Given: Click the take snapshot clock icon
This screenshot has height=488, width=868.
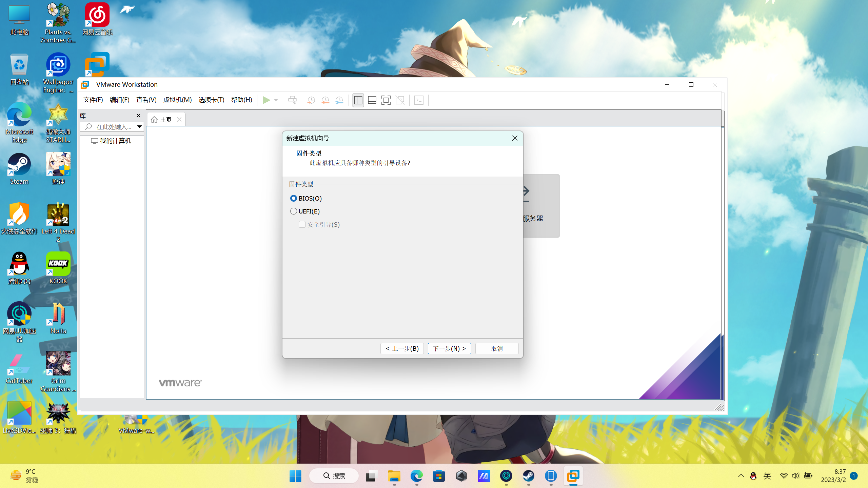Looking at the screenshot, I should (311, 100).
